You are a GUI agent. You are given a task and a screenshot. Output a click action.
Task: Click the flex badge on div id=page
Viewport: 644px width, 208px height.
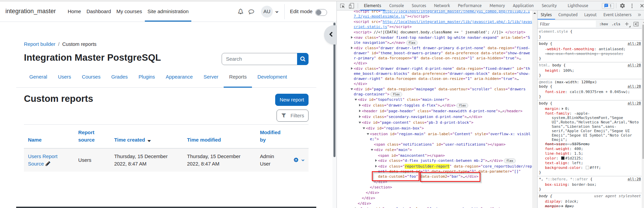(x=396, y=94)
